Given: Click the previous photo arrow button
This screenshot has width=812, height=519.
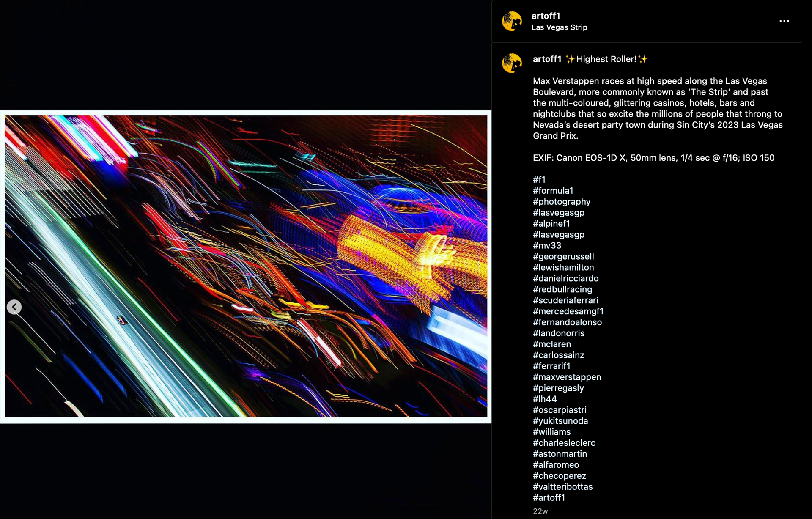Looking at the screenshot, I should (x=14, y=307).
